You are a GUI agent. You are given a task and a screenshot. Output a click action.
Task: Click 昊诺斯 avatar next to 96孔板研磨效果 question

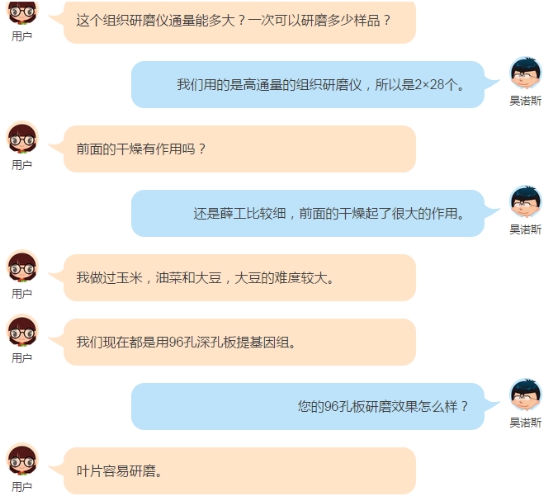[525, 395]
